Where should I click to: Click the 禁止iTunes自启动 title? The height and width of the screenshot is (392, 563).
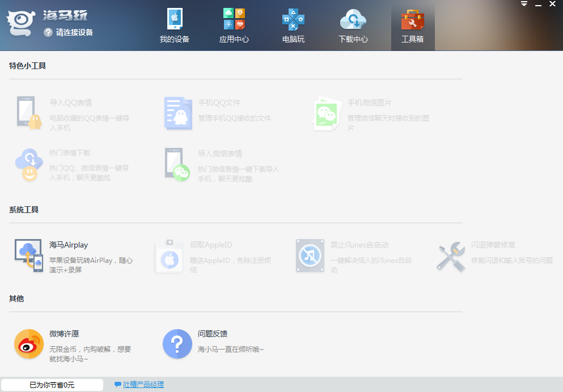359,245
